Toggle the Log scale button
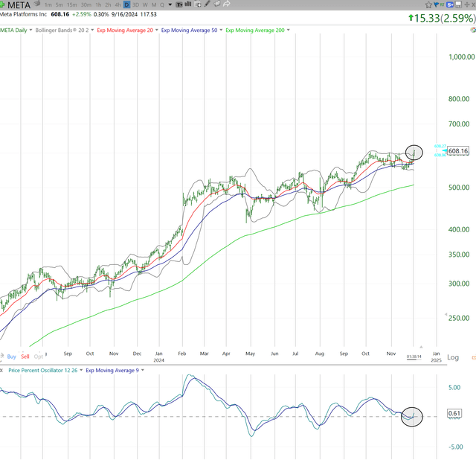The height and width of the screenshot is (460, 476). 453,357
